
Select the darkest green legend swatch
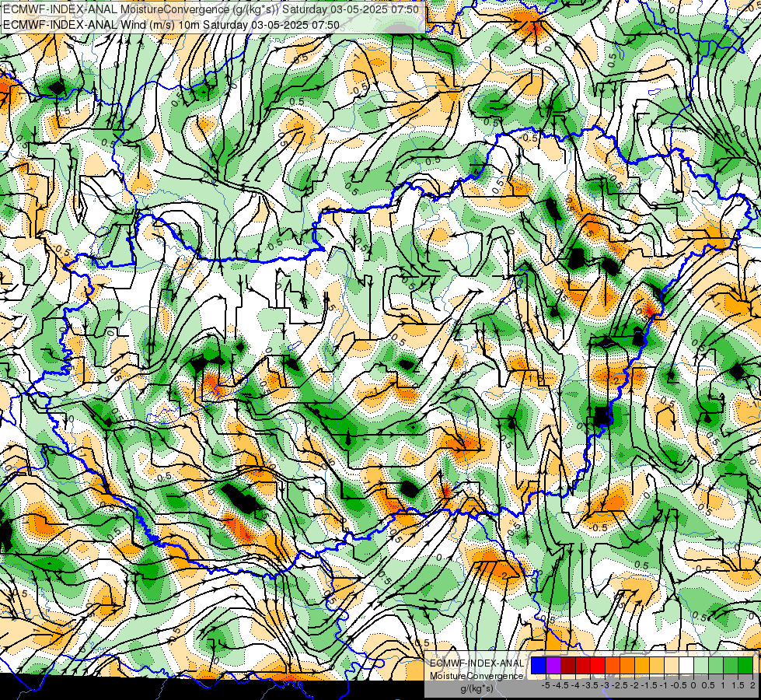(x=745, y=665)
